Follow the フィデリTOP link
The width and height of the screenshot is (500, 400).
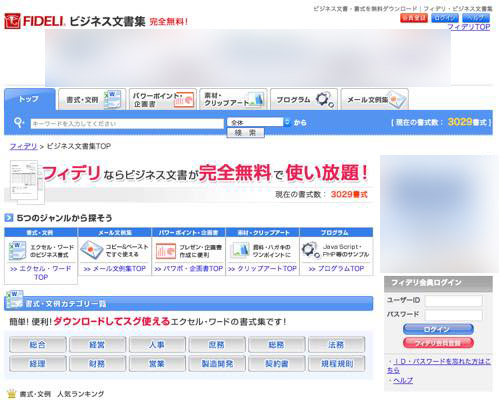(x=469, y=27)
